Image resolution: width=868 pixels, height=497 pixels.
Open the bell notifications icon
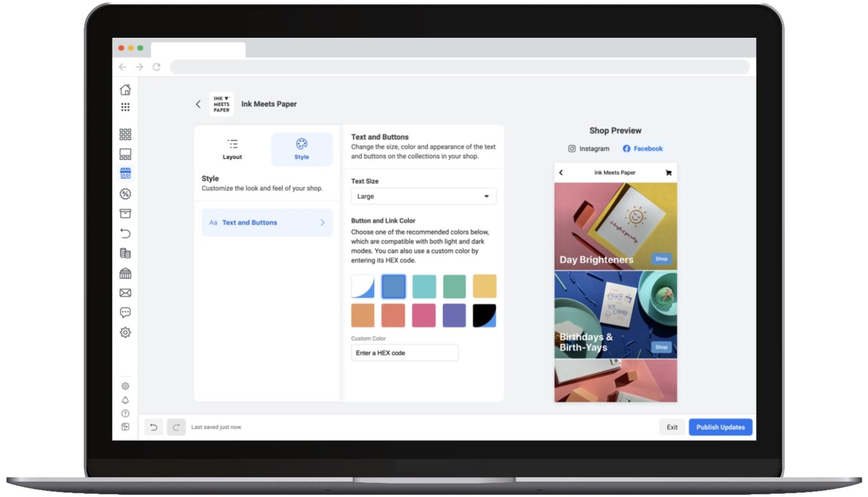tap(125, 400)
